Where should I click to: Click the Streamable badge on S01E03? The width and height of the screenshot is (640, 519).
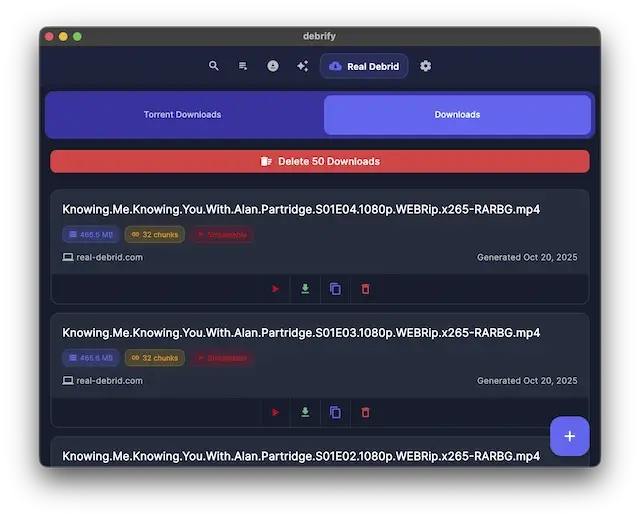point(222,358)
